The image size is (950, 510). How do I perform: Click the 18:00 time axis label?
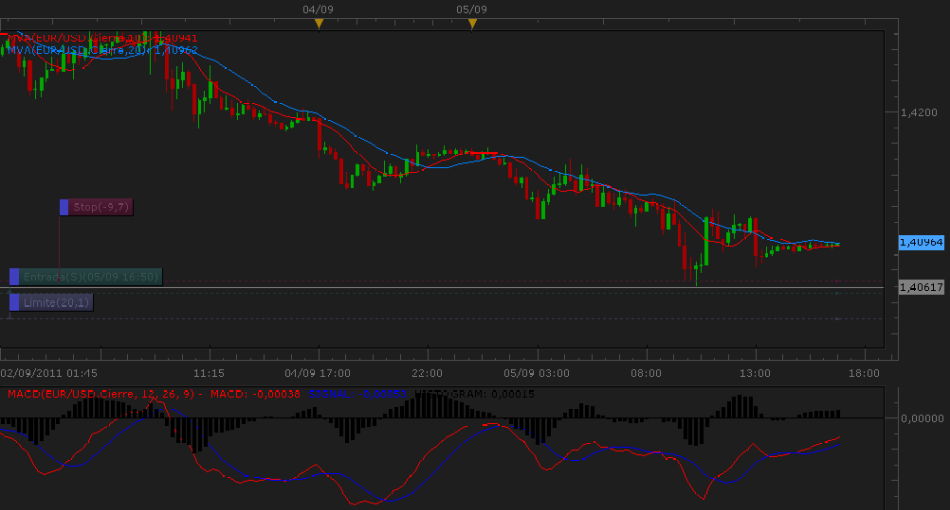click(863, 373)
